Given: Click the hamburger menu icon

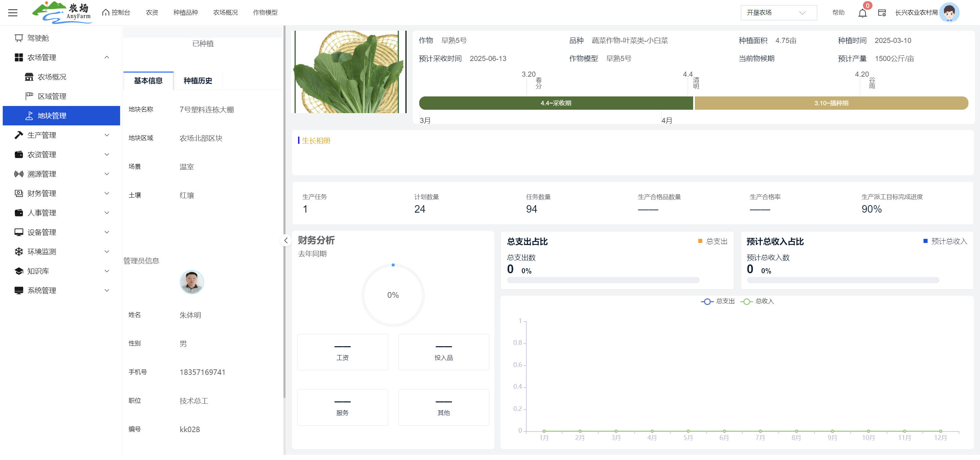Looking at the screenshot, I should (13, 13).
